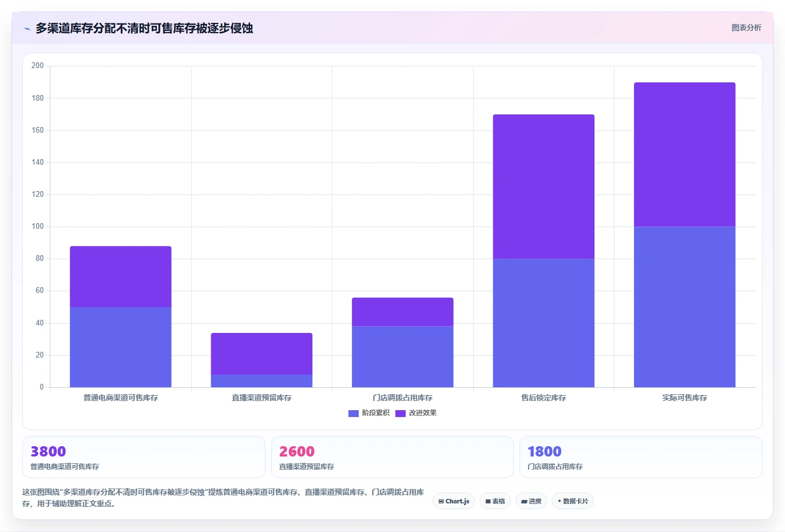
Task: Toggle the 改进效果 legend color box
Action: pos(401,413)
